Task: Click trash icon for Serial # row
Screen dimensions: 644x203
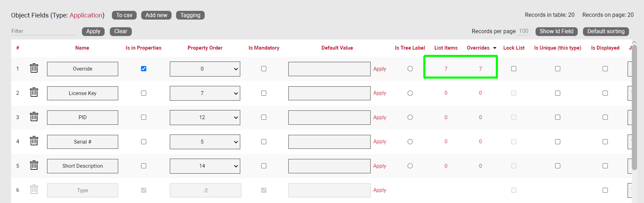Action: point(34,141)
